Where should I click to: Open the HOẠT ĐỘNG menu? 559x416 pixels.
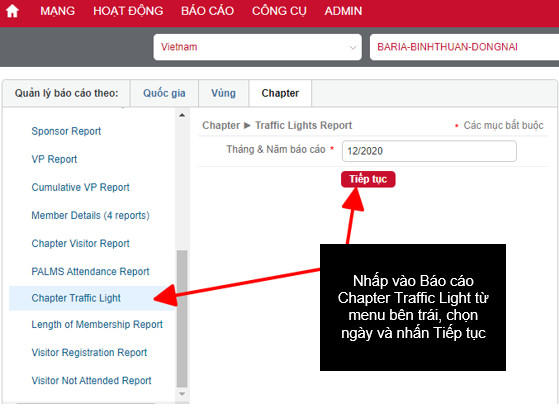pyautogui.click(x=128, y=11)
